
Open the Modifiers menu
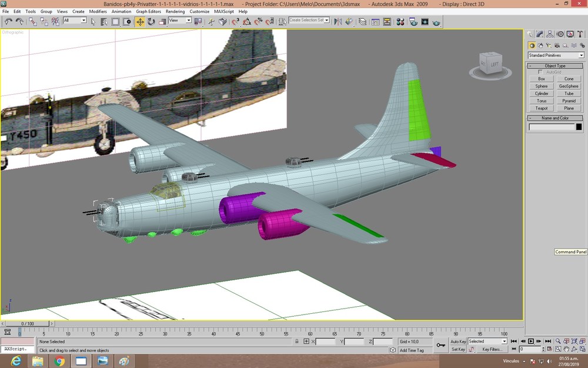coord(98,11)
